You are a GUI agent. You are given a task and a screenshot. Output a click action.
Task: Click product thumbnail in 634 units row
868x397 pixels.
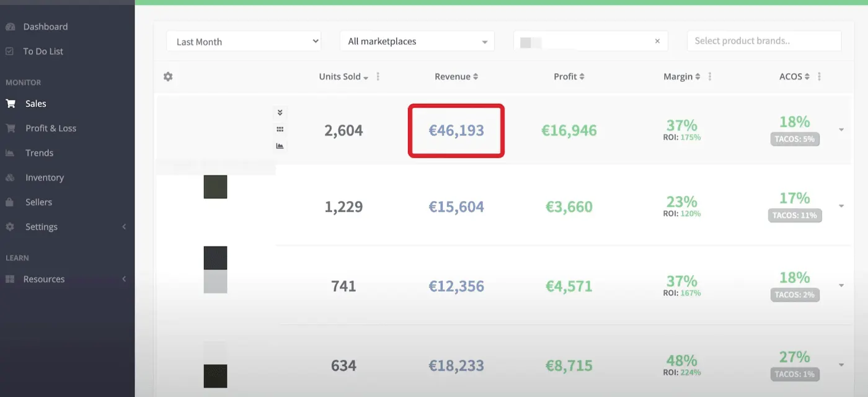215,364
